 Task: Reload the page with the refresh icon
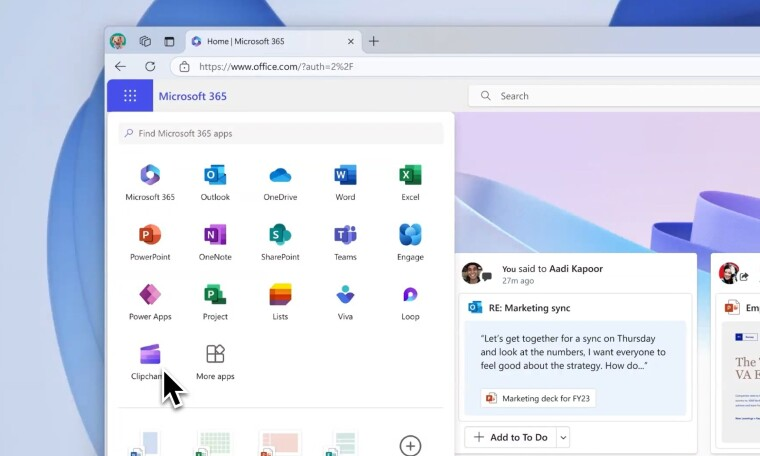coord(150,66)
